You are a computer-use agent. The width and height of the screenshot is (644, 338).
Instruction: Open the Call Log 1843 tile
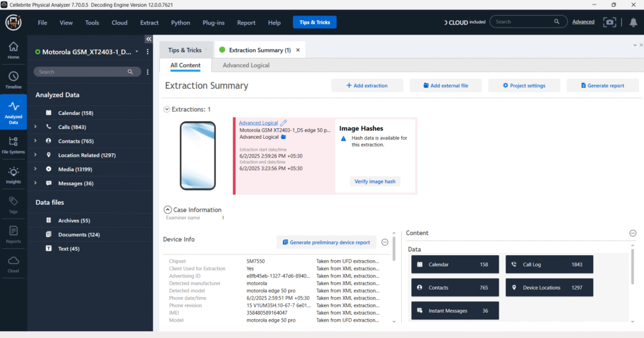click(549, 264)
